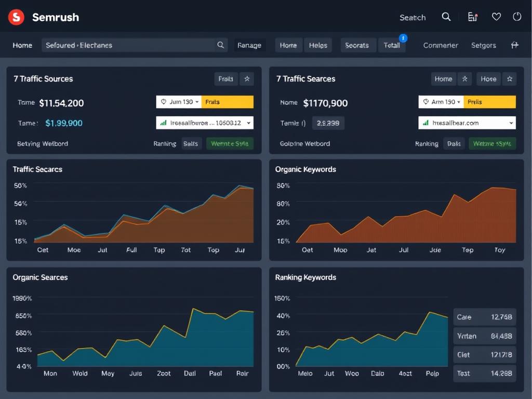Focus the Sefoured Elechanes search field
Viewport: 532px width, 399px height.
135,45
